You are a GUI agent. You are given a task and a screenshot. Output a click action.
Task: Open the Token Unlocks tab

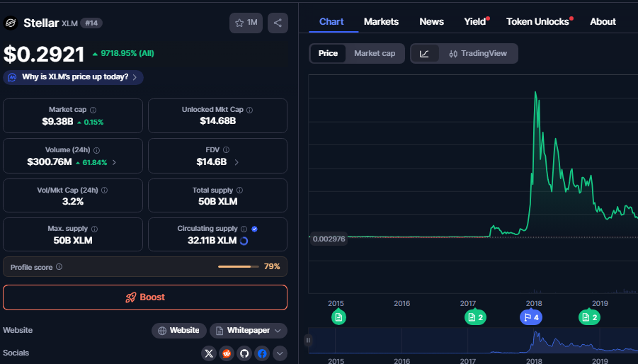(537, 21)
